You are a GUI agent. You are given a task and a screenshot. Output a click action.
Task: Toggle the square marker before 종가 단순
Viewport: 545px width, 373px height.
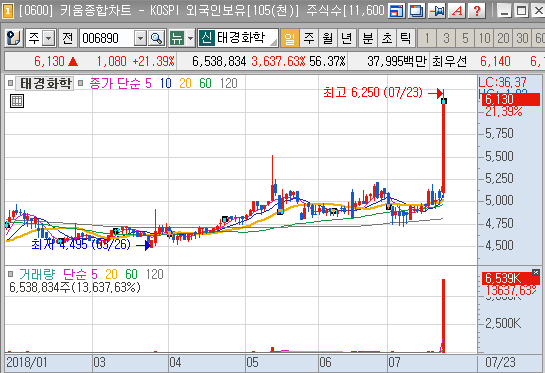point(81,83)
